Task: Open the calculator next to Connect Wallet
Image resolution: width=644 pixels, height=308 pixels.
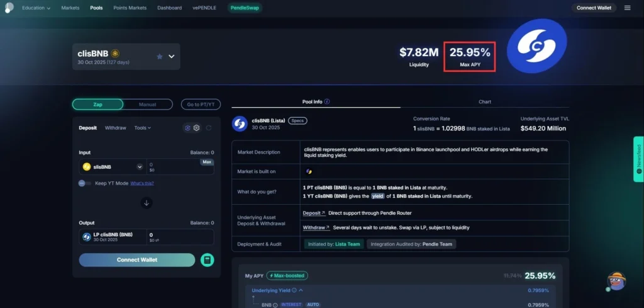Action: (208, 260)
